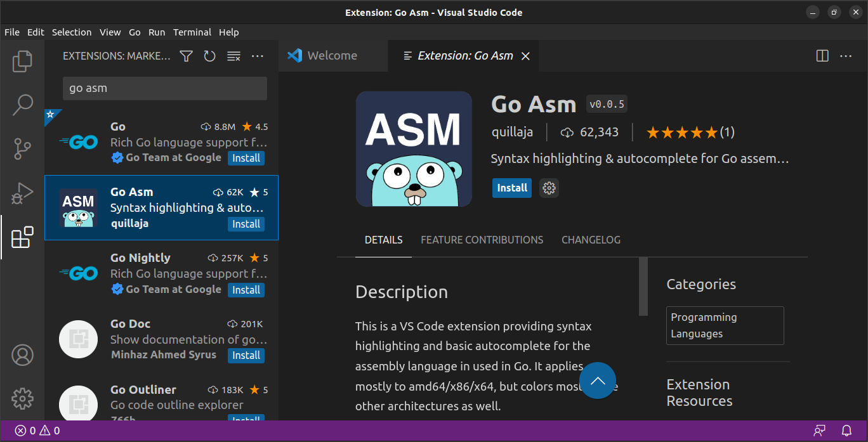Open the Go Asm manage gear button
Image resolution: width=868 pixels, height=442 pixels.
click(549, 188)
